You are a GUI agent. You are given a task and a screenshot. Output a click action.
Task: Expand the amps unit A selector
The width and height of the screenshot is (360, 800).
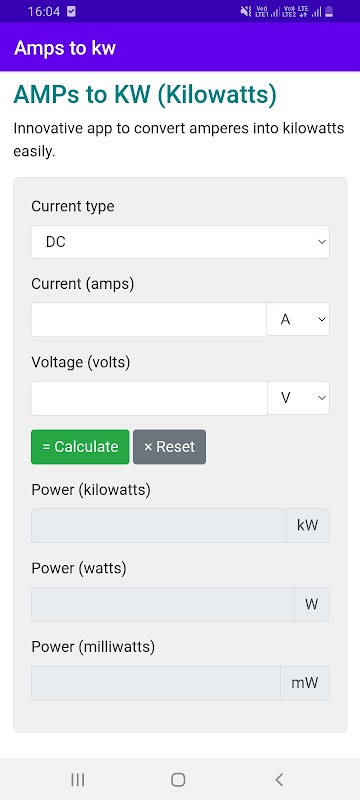tap(298, 319)
